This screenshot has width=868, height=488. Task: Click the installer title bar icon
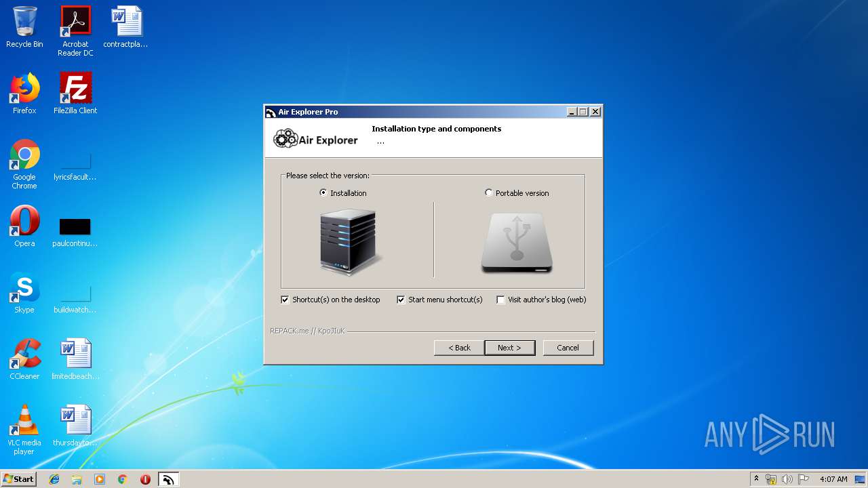tap(271, 113)
